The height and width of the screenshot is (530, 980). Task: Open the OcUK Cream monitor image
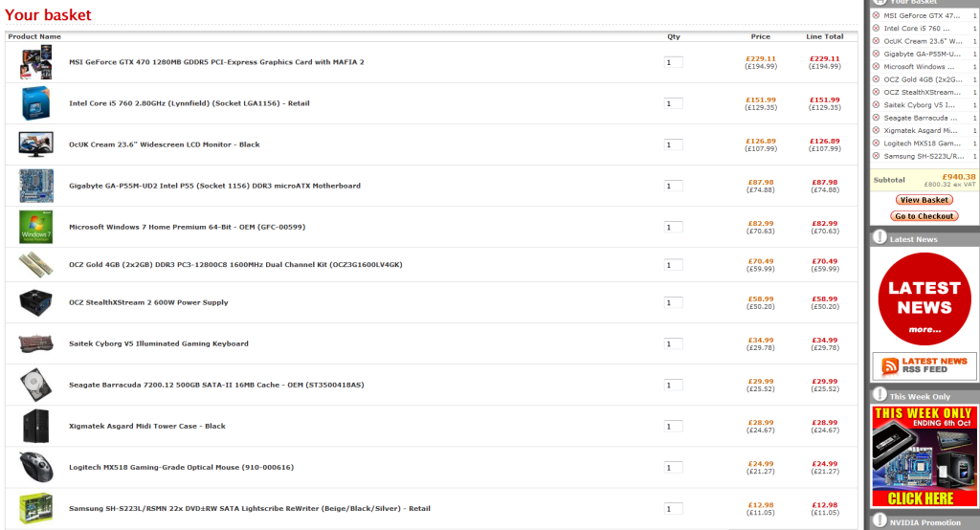point(35,144)
